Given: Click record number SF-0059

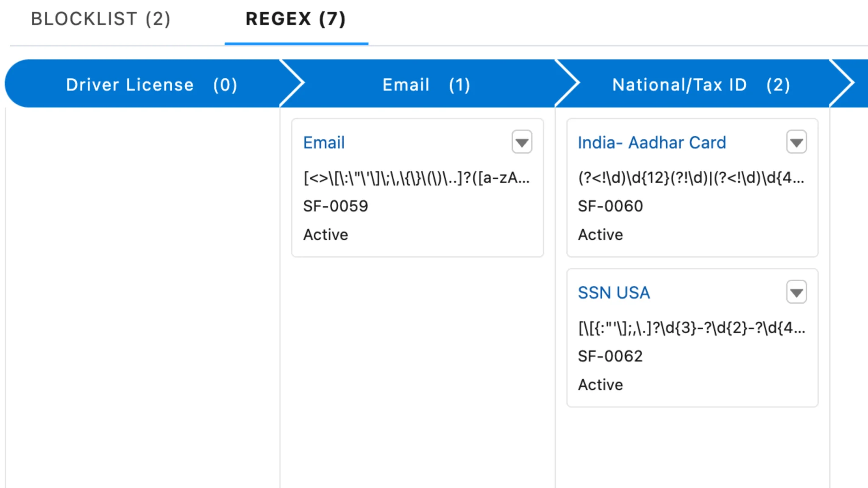Looking at the screenshot, I should point(335,206).
